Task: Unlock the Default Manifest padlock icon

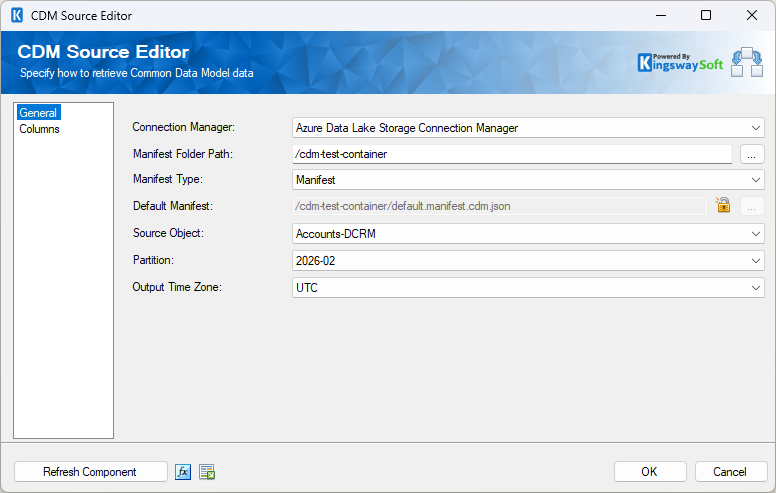Action: pos(723,205)
